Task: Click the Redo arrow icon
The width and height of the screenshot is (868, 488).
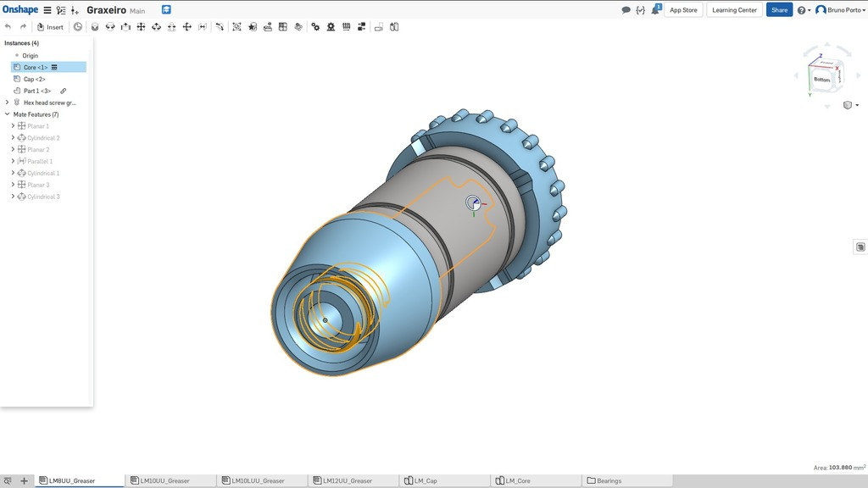Action: coord(23,26)
